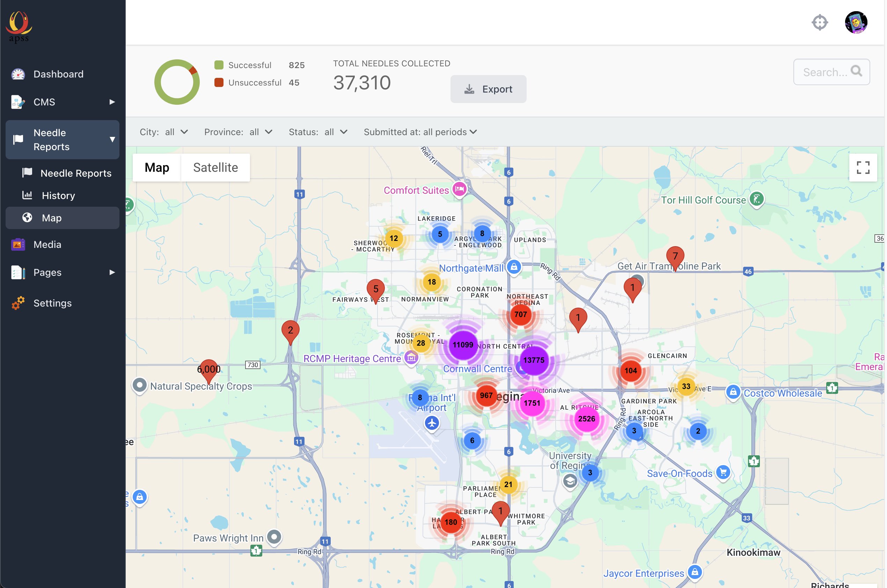The width and height of the screenshot is (887, 588).
Task: Click the History menu item
Action: tap(58, 195)
